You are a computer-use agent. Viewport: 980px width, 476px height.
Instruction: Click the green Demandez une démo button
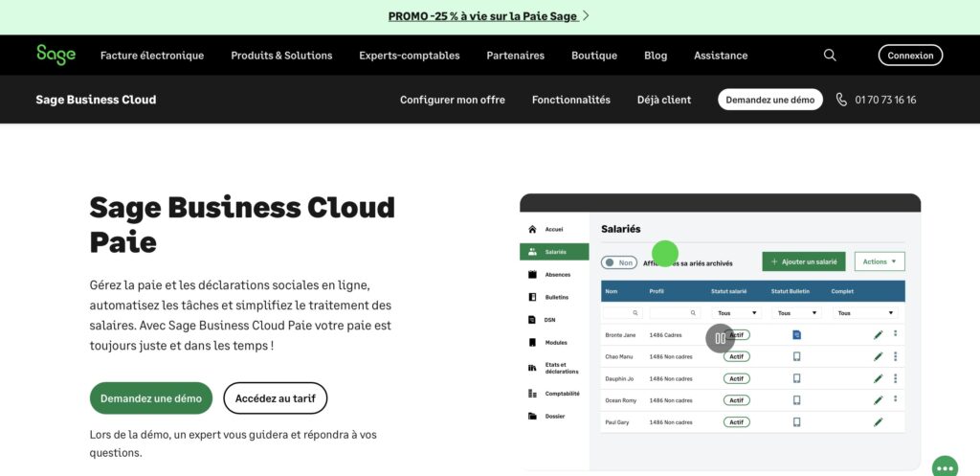click(x=151, y=397)
